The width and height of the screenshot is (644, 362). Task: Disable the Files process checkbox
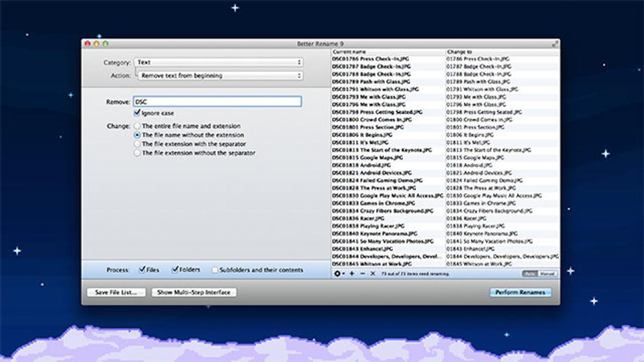pyautogui.click(x=142, y=270)
